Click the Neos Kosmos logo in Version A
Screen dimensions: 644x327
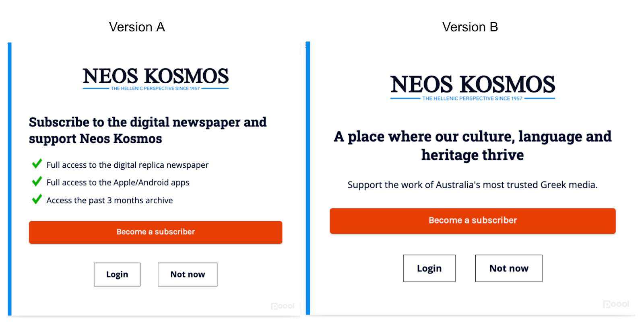155,78
